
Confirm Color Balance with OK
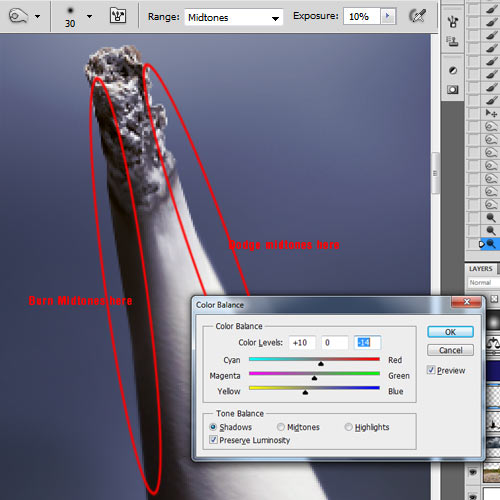[x=450, y=332]
